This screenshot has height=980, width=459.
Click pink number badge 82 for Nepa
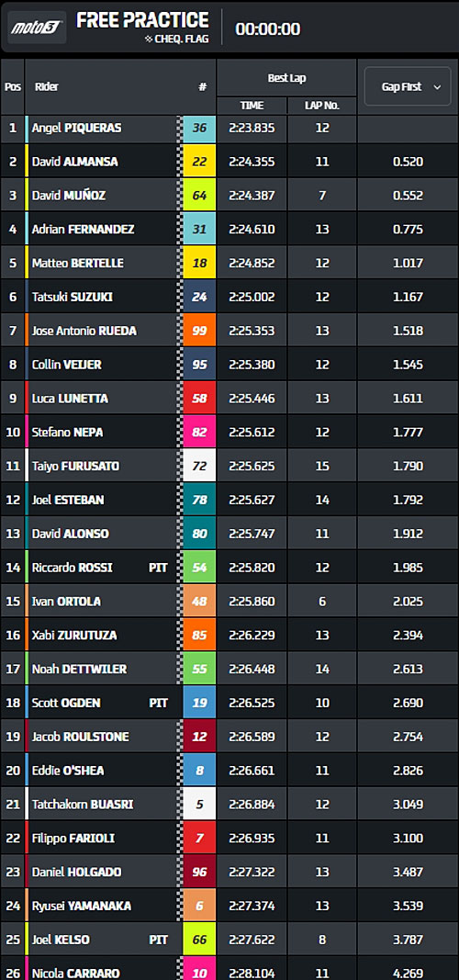point(199,432)
